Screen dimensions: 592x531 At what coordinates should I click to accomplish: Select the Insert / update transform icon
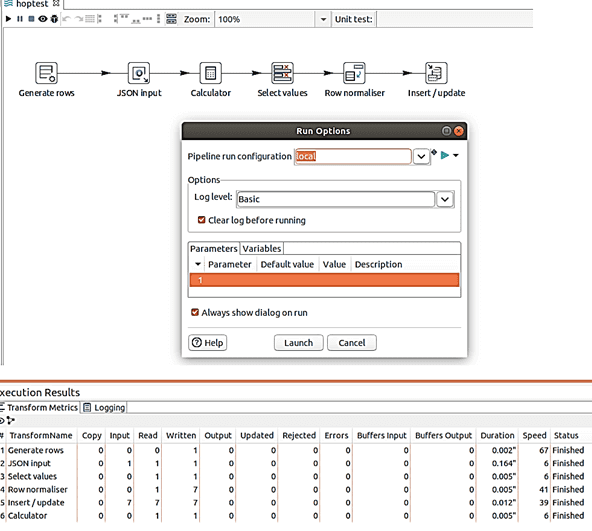pos(436,73)
